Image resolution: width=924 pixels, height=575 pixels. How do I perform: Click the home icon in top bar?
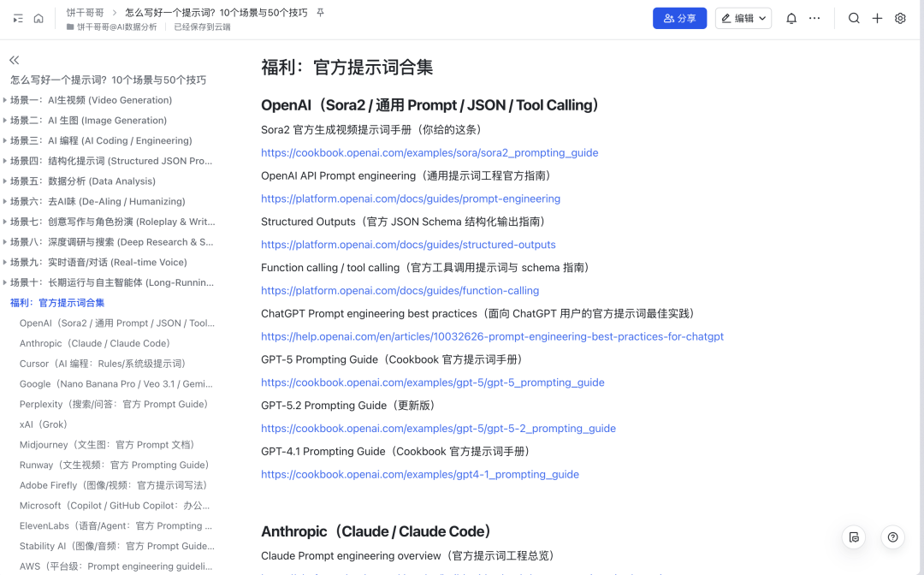38,18
